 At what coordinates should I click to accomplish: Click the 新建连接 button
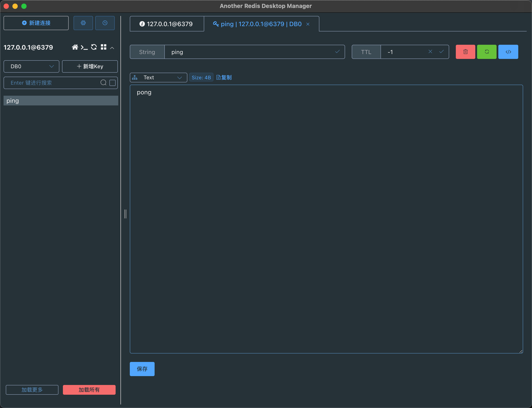tap(36, 23)
